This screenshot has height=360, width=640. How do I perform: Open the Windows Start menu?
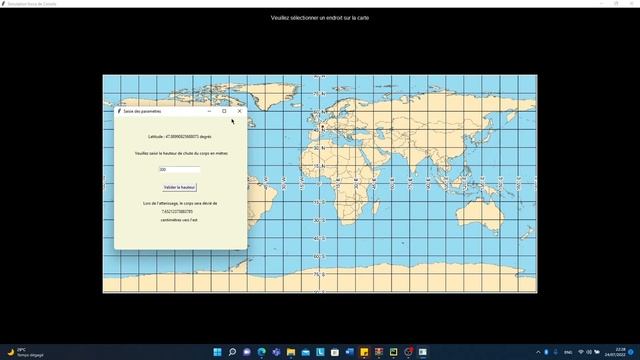click(x=218, y=352)
